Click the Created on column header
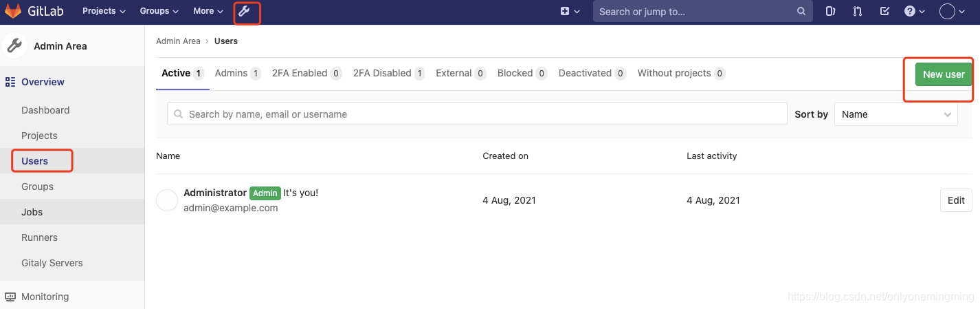The width and height of the screenshot is (980, 309). (506, 156)
